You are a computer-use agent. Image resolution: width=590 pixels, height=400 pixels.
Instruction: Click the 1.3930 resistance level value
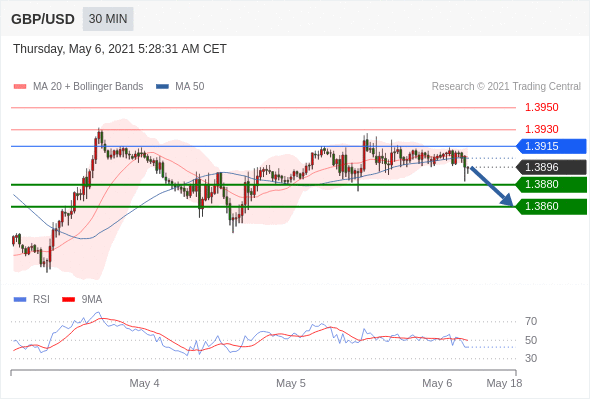pos(541,129)
